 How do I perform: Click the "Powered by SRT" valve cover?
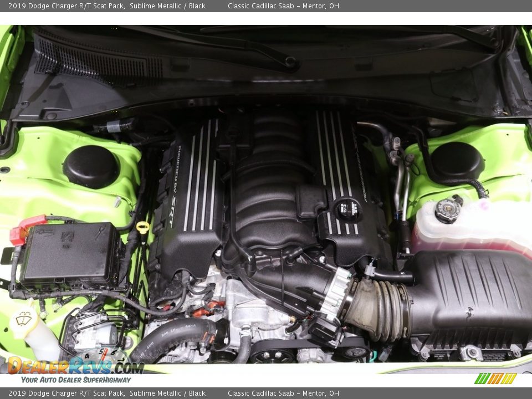[188, 194]
